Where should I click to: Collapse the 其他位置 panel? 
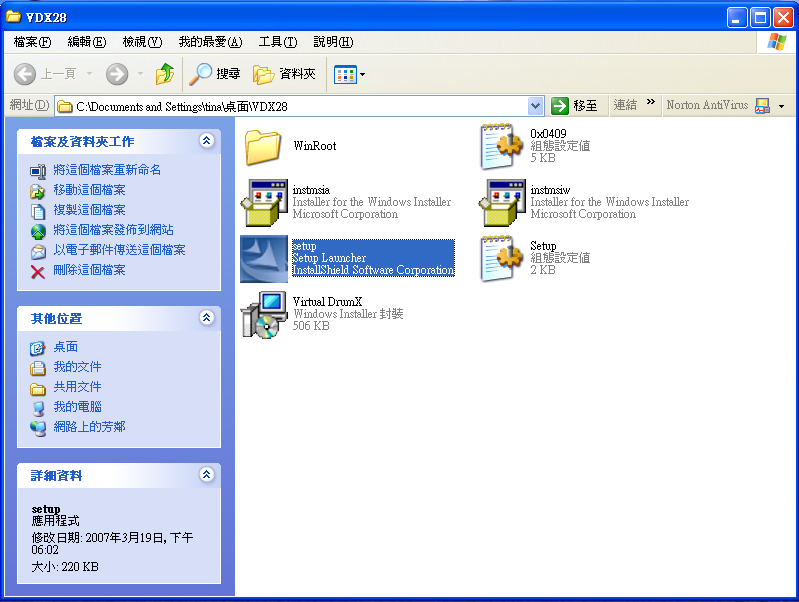click(207, 318)
